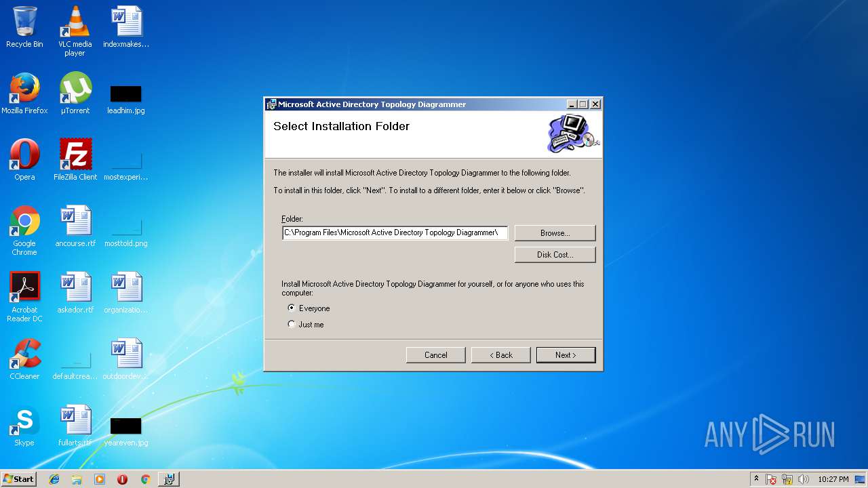Launch Chrome from the taskbar
868x488 pixels.
point(145,479)
